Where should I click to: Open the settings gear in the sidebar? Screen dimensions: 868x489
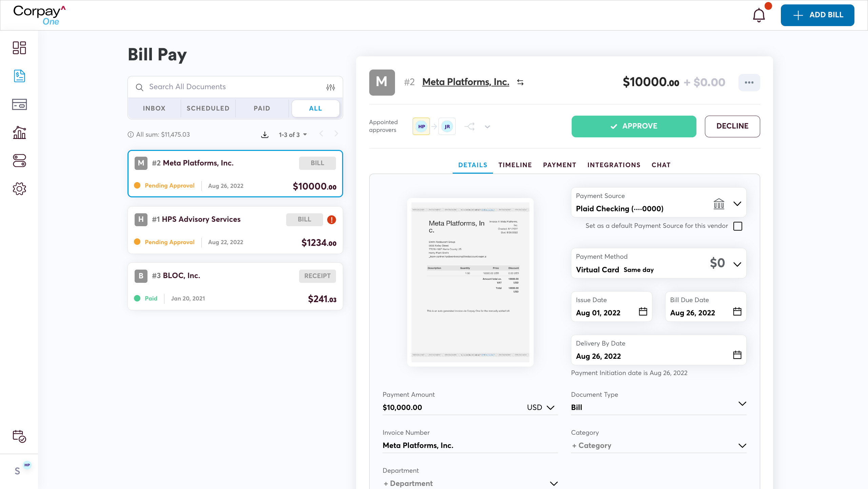tap(19, 189)
